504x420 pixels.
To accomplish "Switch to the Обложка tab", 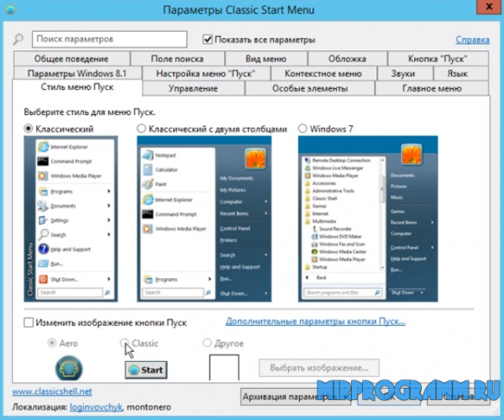I will click(347, 59).
